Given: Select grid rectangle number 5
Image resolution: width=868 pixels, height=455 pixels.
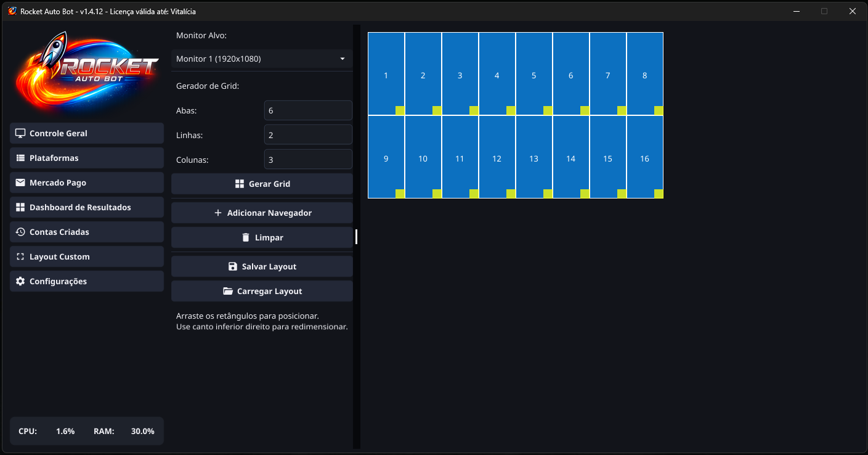Looking at the screenshot, I should pos(533,75).
